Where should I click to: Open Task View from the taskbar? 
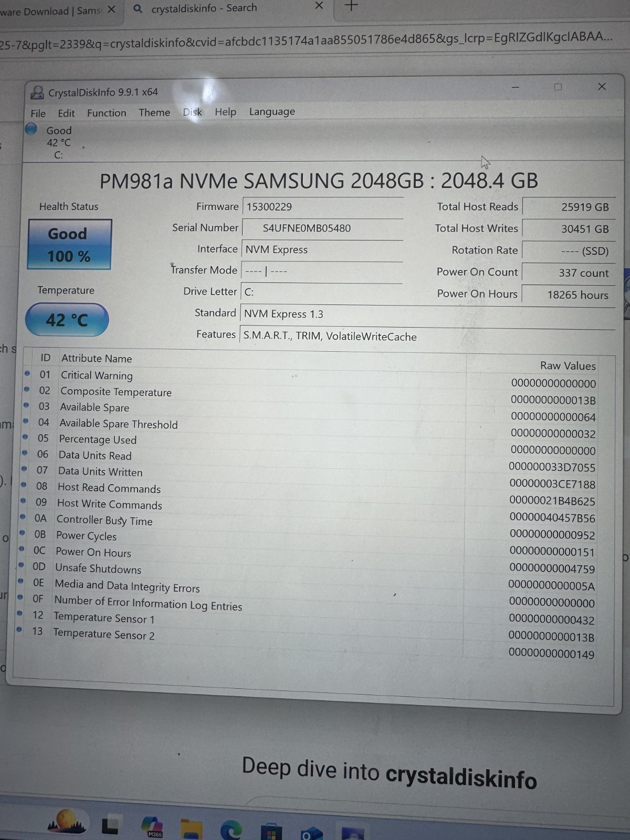(x=111, y=826)
